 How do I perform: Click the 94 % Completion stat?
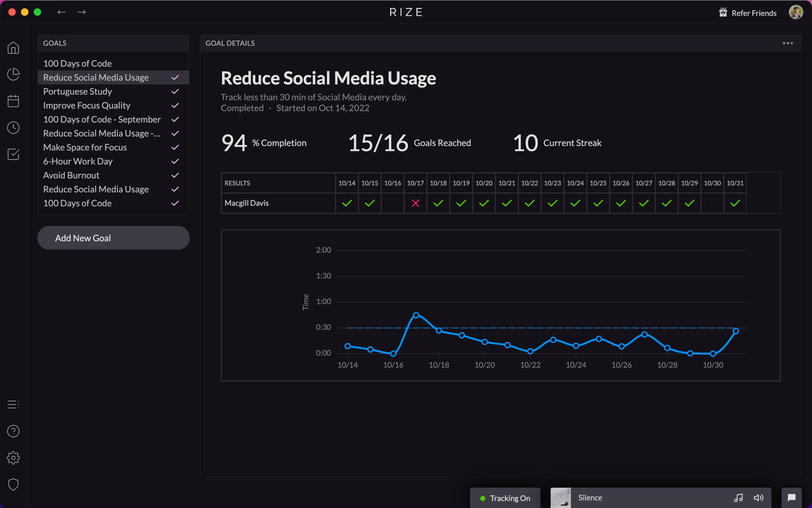pos(264,143)
